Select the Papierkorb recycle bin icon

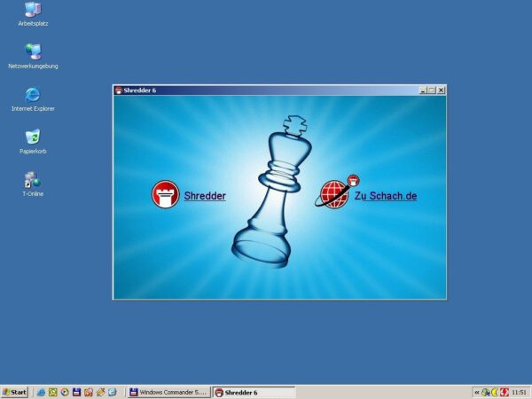[x=33, y=139]
